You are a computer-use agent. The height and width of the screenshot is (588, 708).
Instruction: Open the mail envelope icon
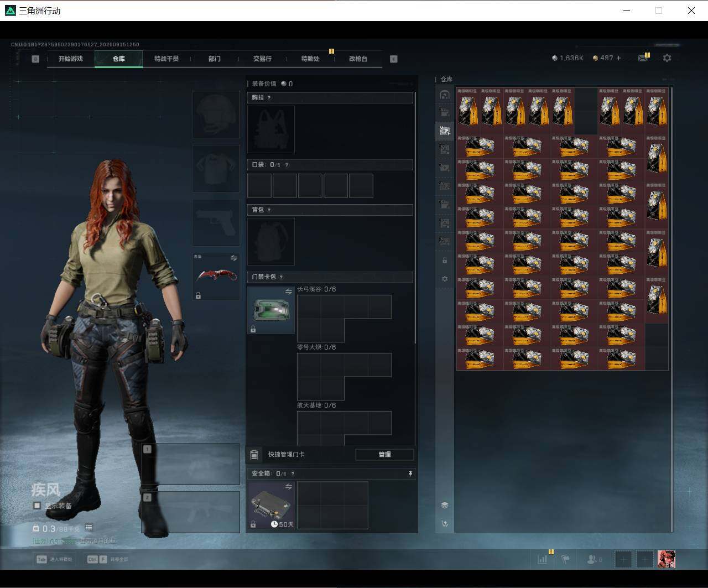pyautogui.click(x=642, y=58)
